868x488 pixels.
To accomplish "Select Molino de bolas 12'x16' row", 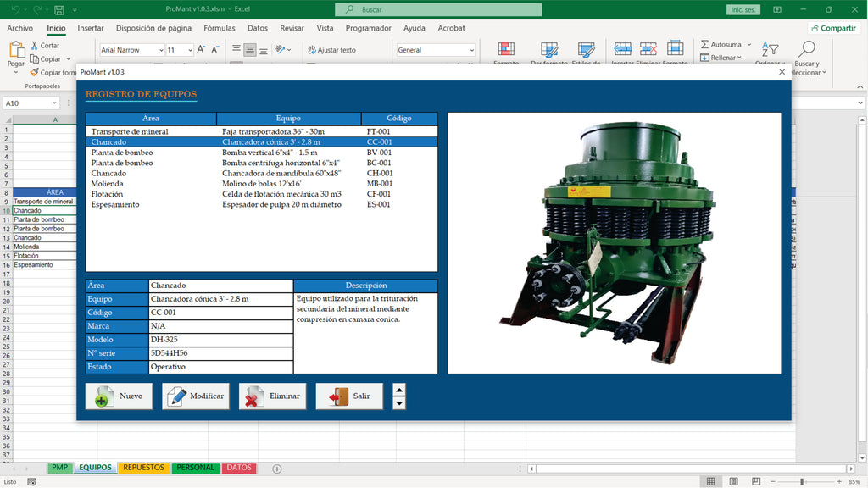I will pos(261,184).
